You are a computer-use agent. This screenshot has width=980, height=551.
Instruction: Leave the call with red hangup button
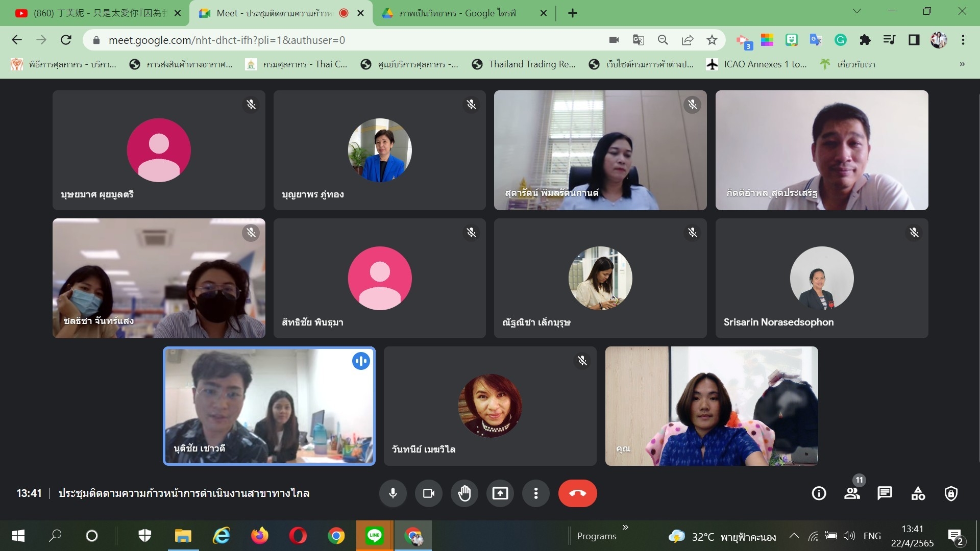click(577, 493)
